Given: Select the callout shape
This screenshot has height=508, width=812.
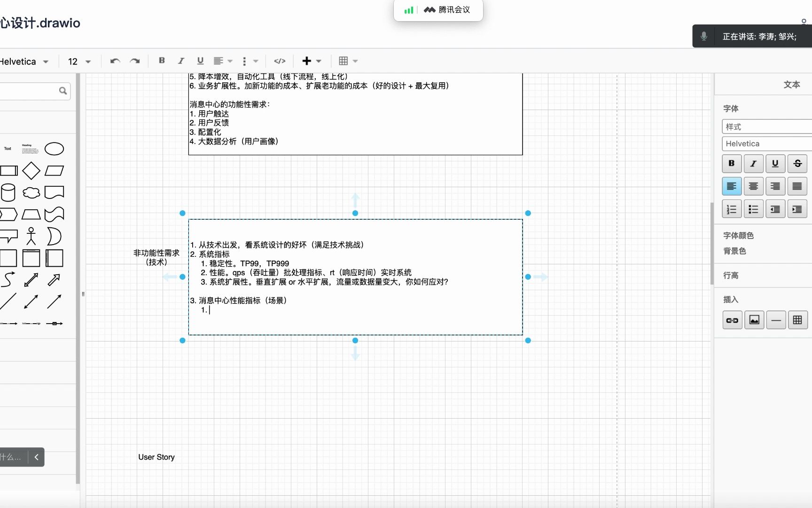Looking at the screenshot, I should (x=8, y=236).
